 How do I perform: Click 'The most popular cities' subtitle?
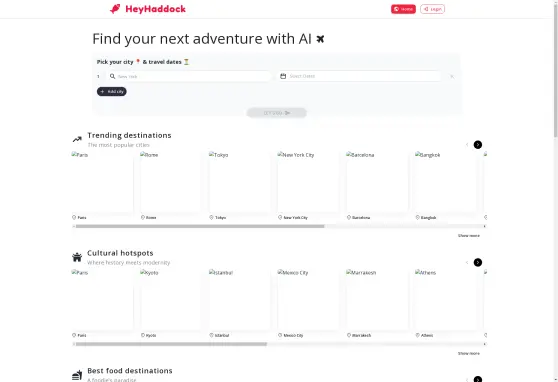119,145
